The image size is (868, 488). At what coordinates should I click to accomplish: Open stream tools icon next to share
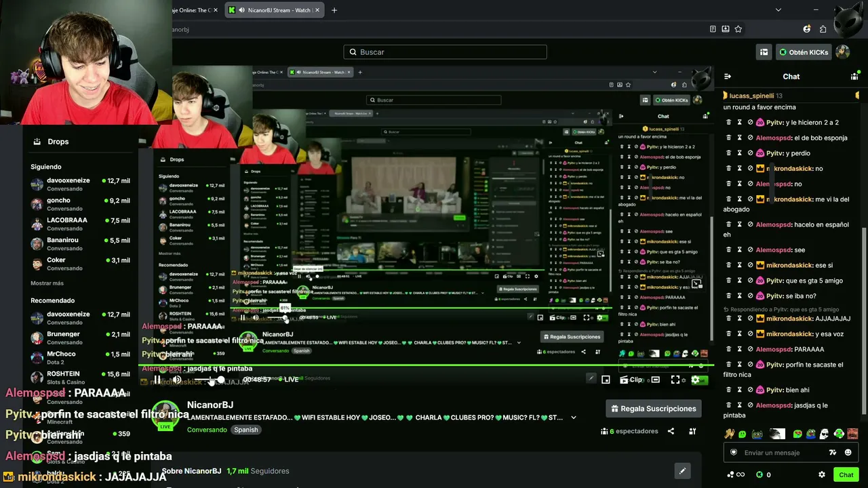(x=692, y=431)
